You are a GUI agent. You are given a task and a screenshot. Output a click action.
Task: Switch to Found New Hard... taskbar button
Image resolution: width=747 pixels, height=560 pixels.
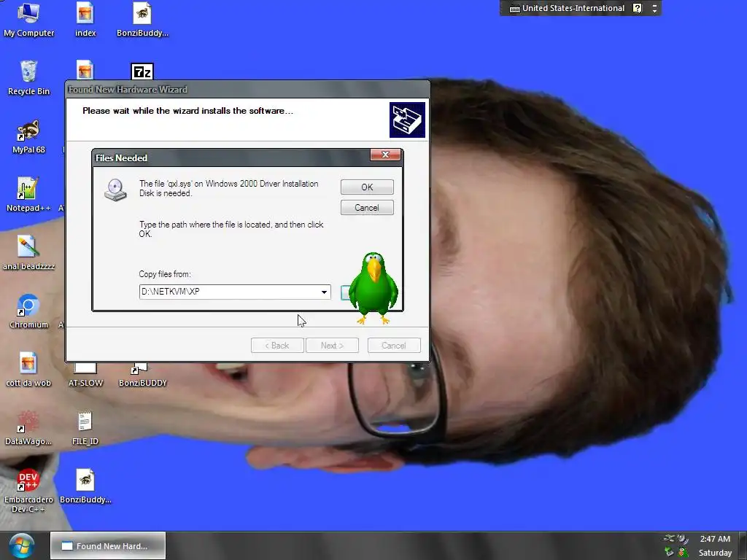[x=108, y=545]
